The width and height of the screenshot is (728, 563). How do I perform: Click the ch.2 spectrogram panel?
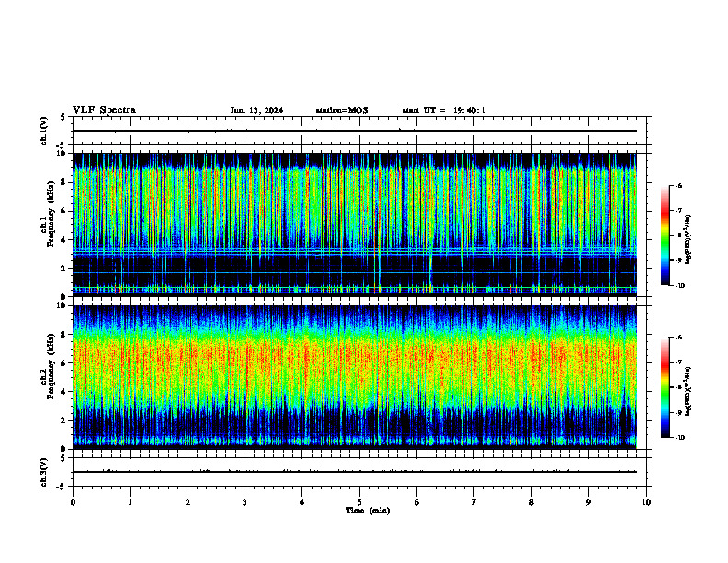tap(355, 377)
